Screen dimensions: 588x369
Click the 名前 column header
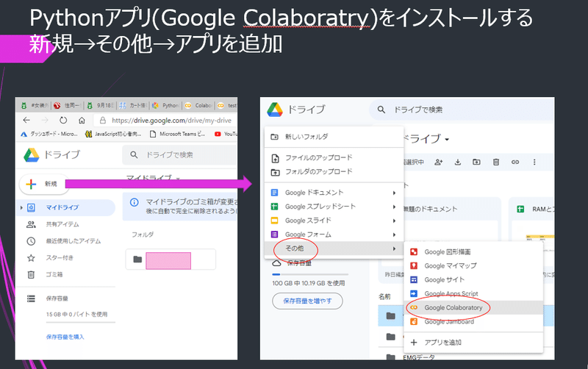[384, 296]
